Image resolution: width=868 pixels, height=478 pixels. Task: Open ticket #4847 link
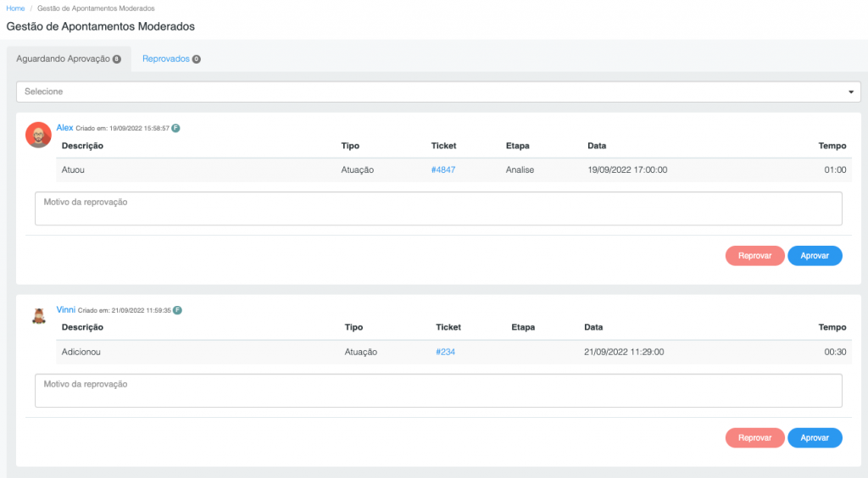pyautogui.click(x=442, y=170)
